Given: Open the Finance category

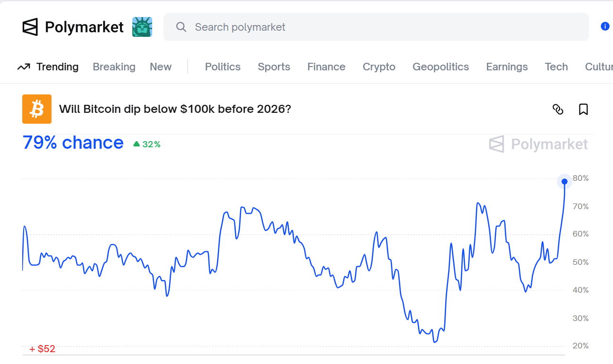Looking at the screenshot, I should point(326,67).
